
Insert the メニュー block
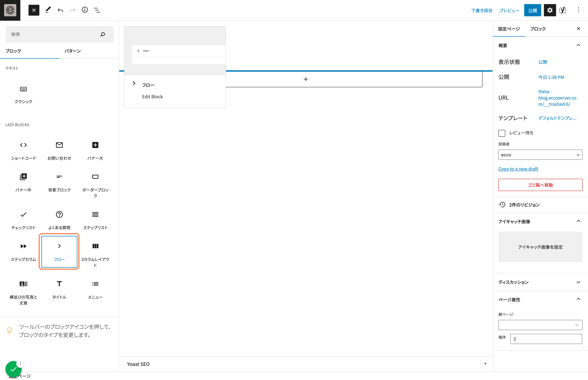[95, 290]
